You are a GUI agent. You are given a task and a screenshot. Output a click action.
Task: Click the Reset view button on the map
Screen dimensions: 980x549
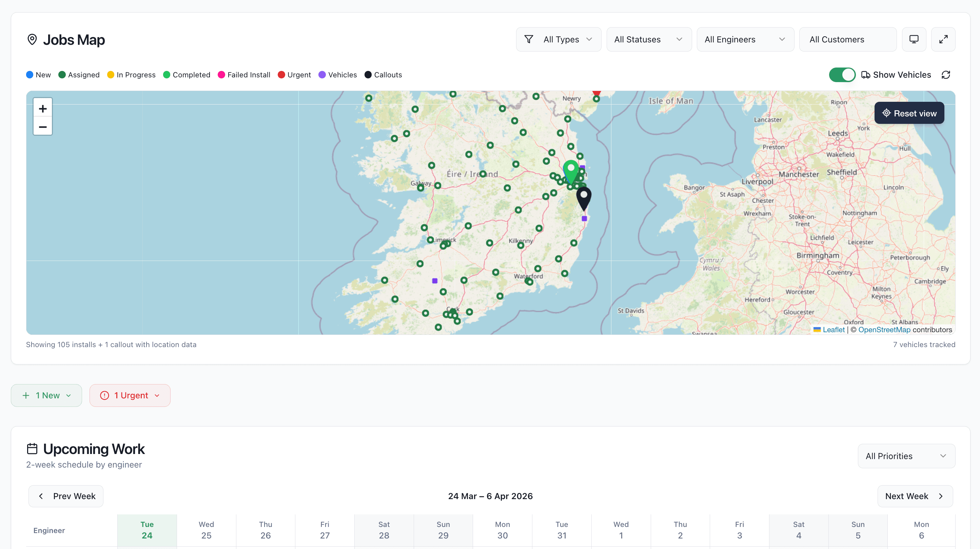tap(909, 113)
